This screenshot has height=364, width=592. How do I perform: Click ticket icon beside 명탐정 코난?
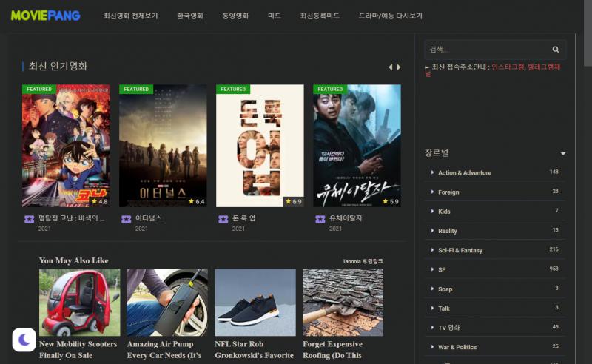(x=29, y=219)
